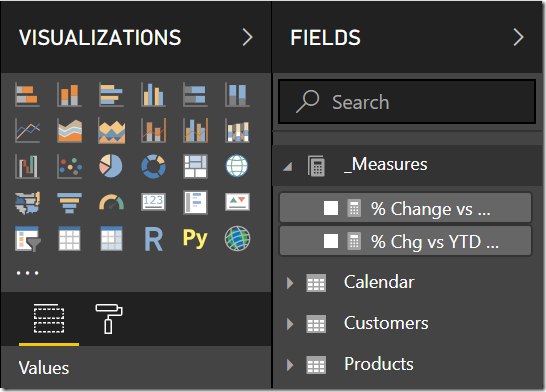This screenshot has width=546, height=392.
Task: Insert a funnel chart visual
Action: point(69,203)
